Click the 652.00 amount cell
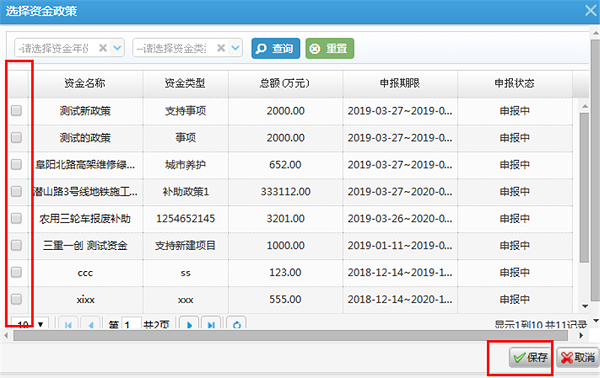 285,165
